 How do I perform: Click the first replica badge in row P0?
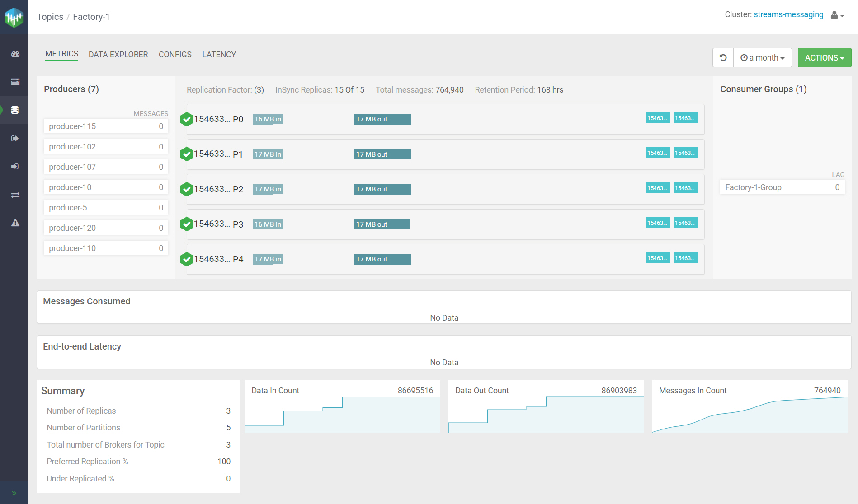[x=658, y=118]
